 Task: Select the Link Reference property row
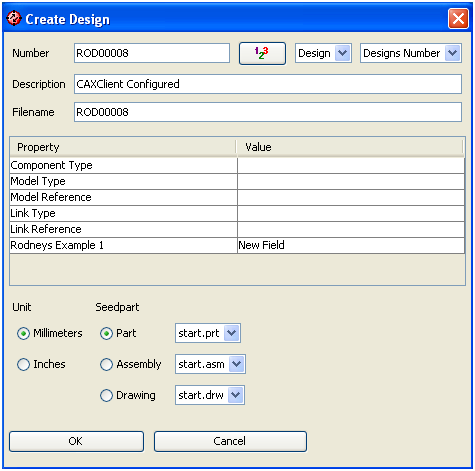[x=237, y=229]
